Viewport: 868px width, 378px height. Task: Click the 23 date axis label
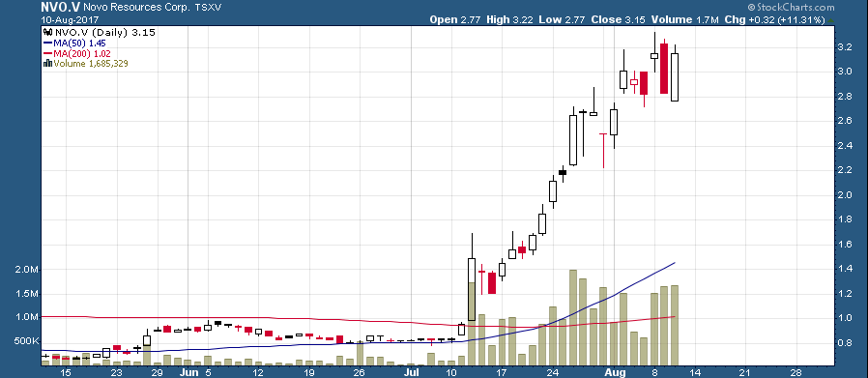116,372
